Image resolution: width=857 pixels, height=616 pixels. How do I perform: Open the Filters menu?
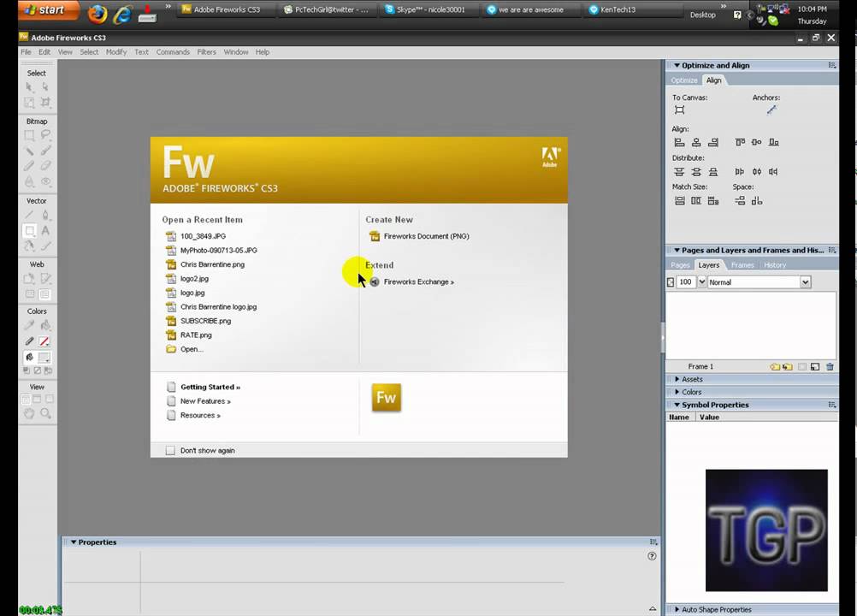click(x=206, y=52)
